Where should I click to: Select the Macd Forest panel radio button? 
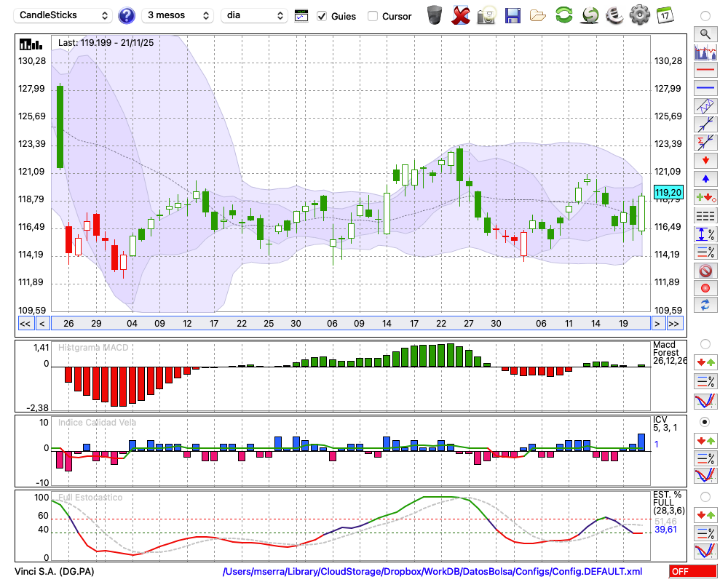pyautogui.click(x=705, y=344)
